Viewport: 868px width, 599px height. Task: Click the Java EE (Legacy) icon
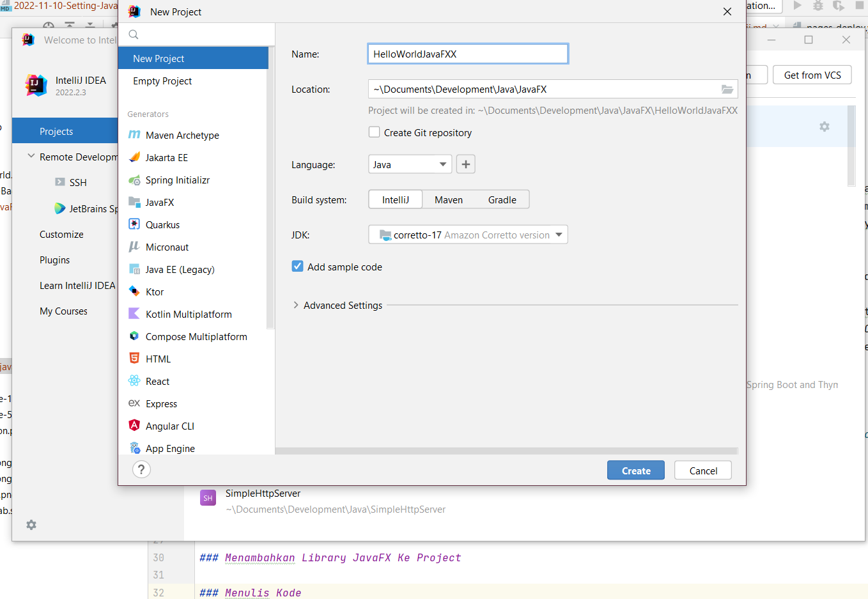[x=134, y=269]
